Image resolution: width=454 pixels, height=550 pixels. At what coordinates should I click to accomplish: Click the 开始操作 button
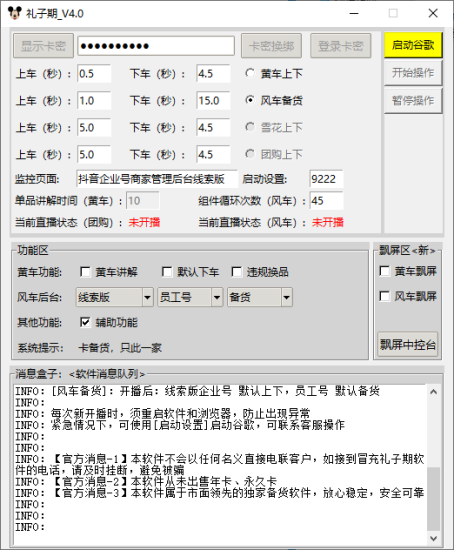[x=413, y=73]
